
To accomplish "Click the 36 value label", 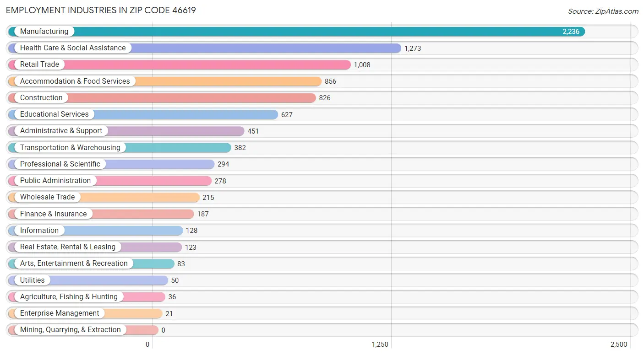I will click(172, 297).
